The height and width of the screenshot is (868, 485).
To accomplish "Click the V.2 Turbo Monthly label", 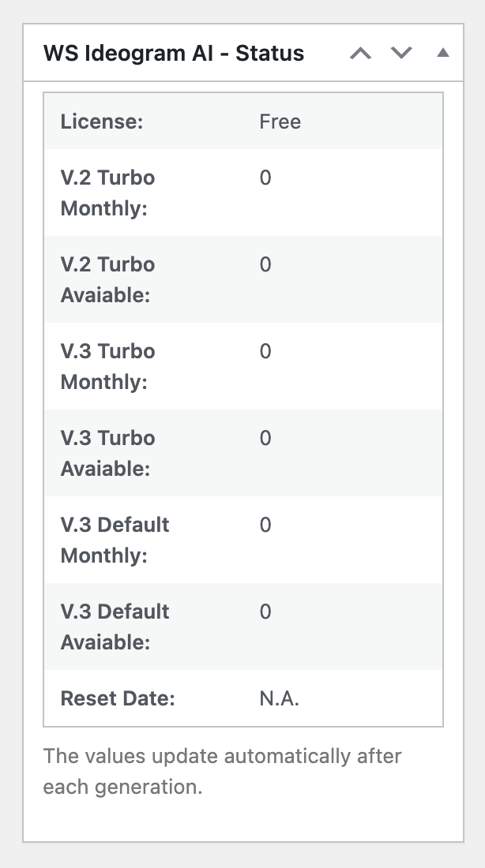I will [107, 193].
